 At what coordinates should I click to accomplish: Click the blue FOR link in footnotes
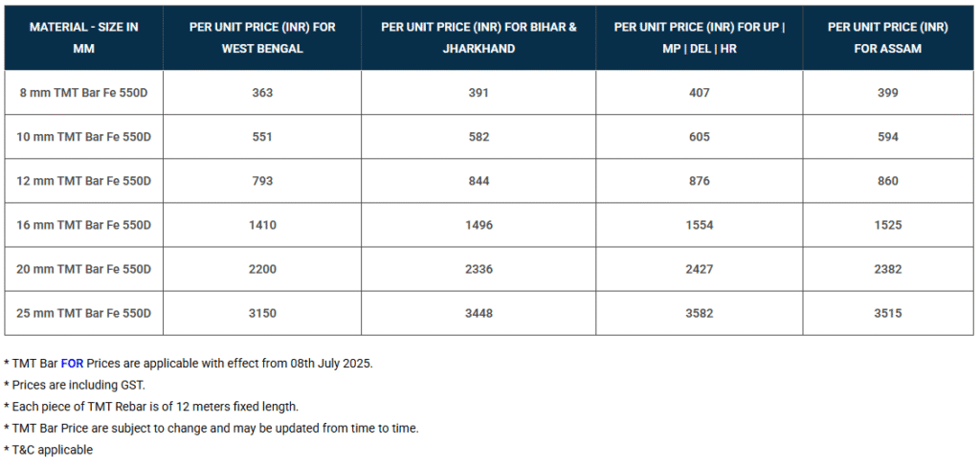pos(72,364)
